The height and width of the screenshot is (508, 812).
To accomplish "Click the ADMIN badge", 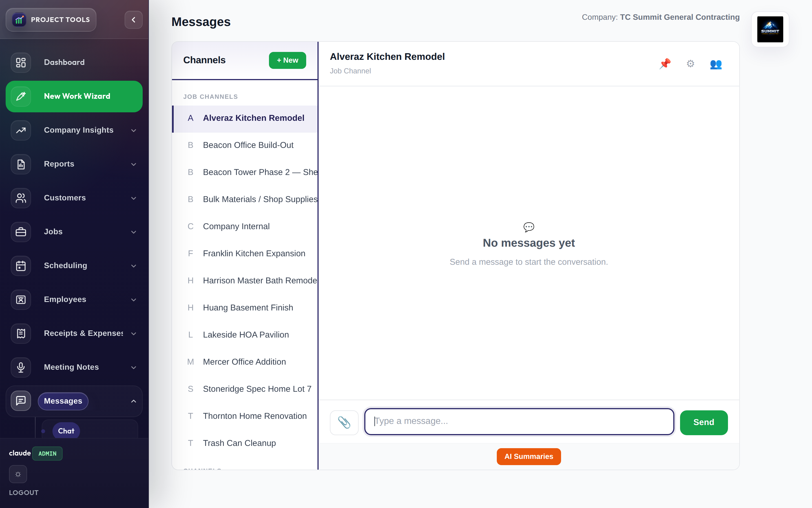I will 47,454.
